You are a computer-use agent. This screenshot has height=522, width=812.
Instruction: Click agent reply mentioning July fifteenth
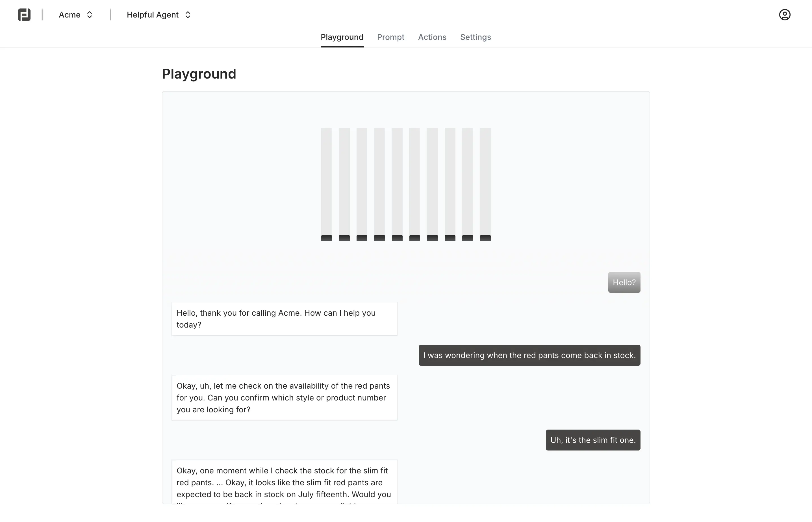point(284,482)
